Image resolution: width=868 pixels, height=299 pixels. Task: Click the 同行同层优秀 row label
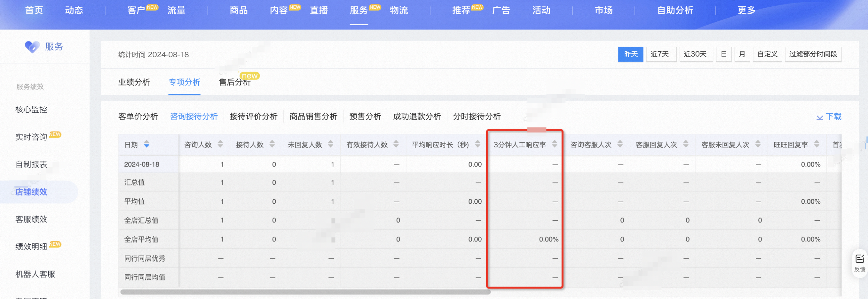point(145,259)
